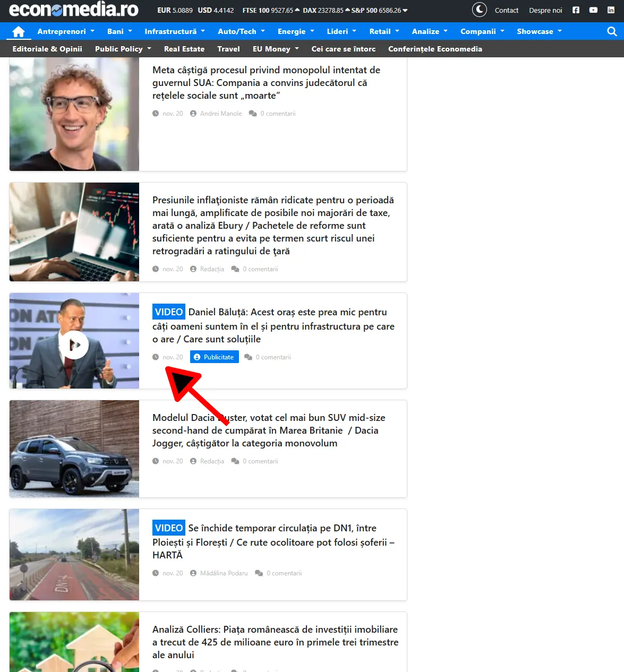
Task: Toggle dark mode moon icon
Action: point(480,10)
